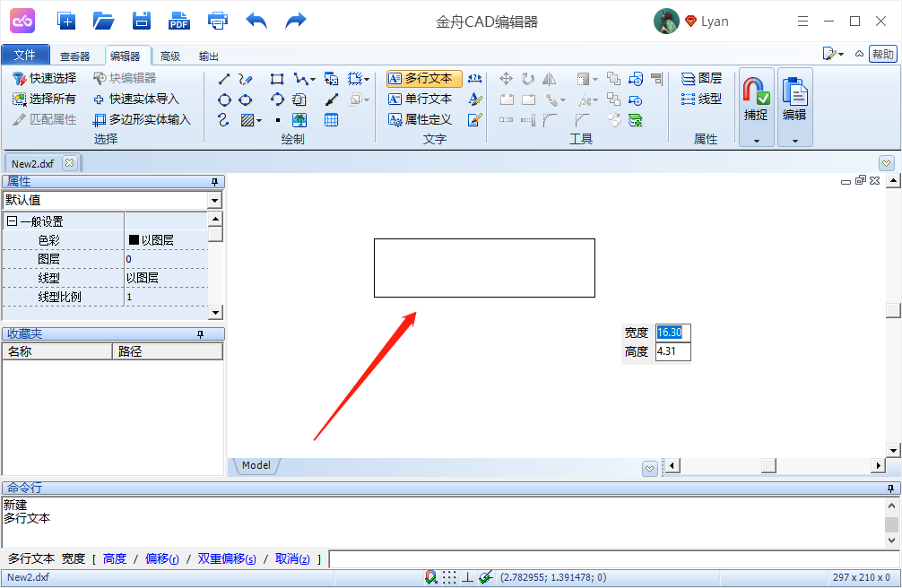Create a new drawing with the plus icon

click(66, 21)
